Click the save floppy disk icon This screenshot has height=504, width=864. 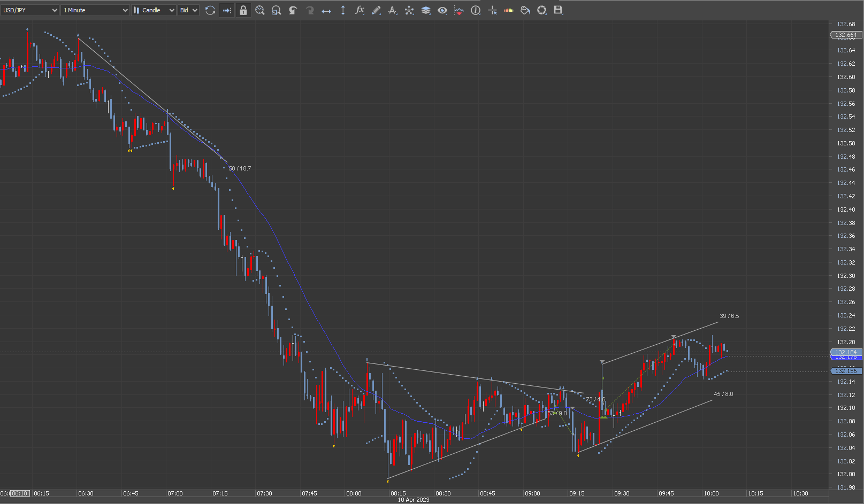558,10
